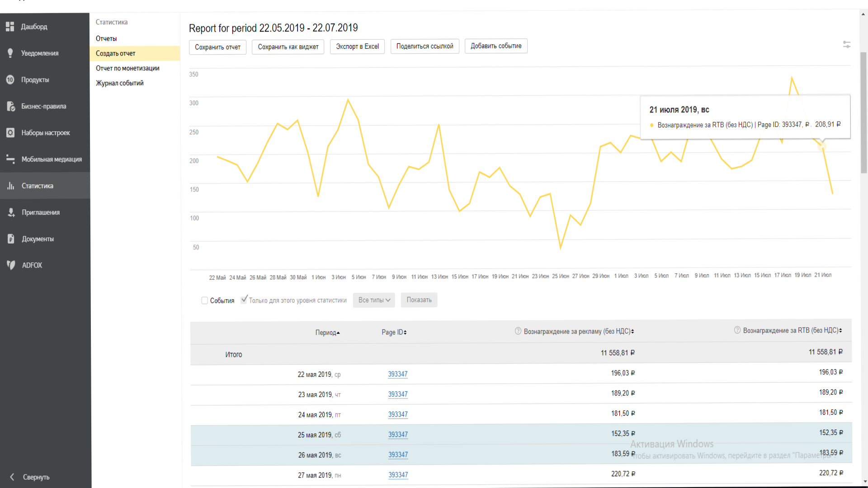
Task: Select 'Журнал событий' in statistics menu
Action: [x=119, y=83]
